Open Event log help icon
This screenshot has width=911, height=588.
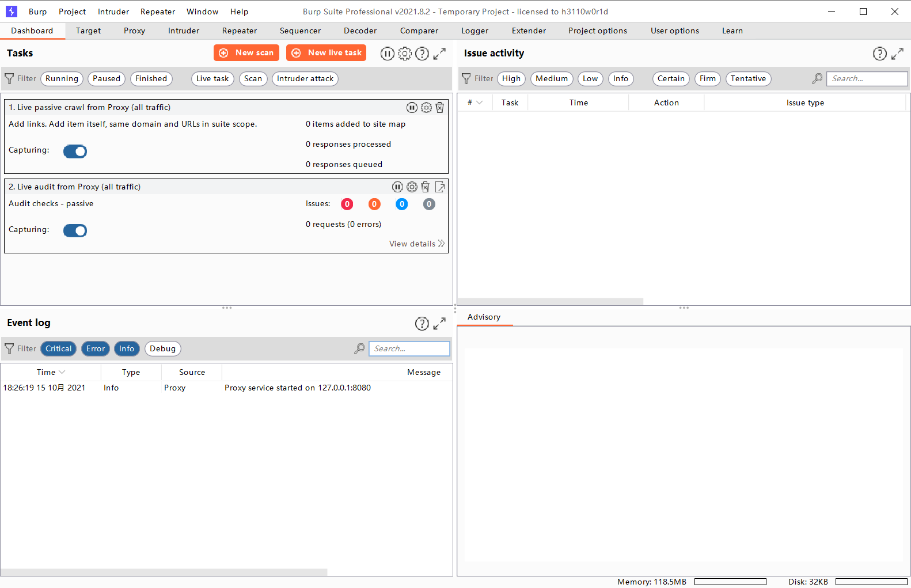(422, 324)
